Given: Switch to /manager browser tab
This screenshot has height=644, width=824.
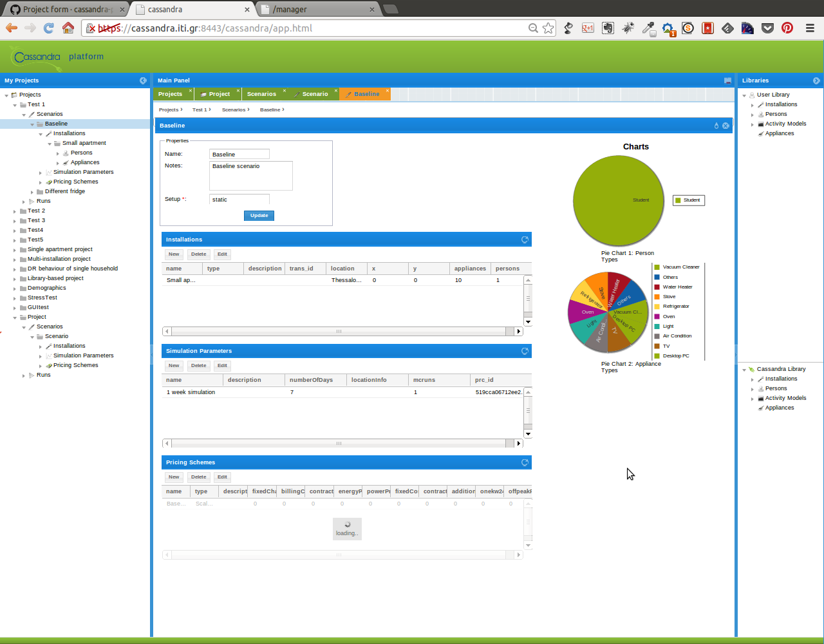Looking at the screenshot, I should (315, 10).
